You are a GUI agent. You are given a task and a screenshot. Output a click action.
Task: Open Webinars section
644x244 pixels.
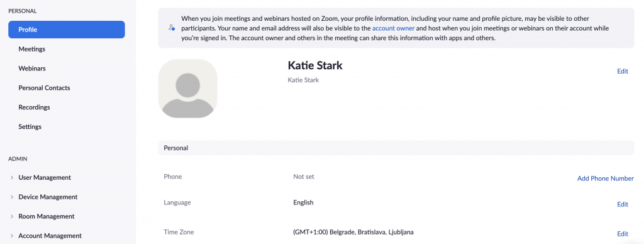point(32,68)
